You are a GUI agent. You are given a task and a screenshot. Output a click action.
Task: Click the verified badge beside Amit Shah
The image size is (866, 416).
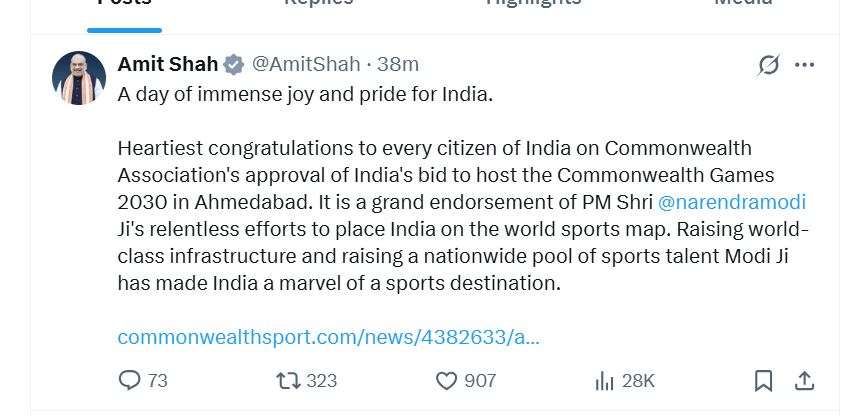point(234,65)
